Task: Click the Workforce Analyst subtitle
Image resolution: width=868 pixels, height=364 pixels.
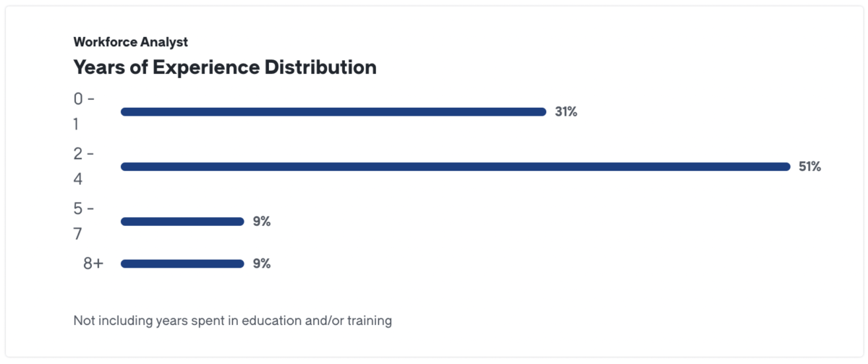Action: (x=130, y=43)
